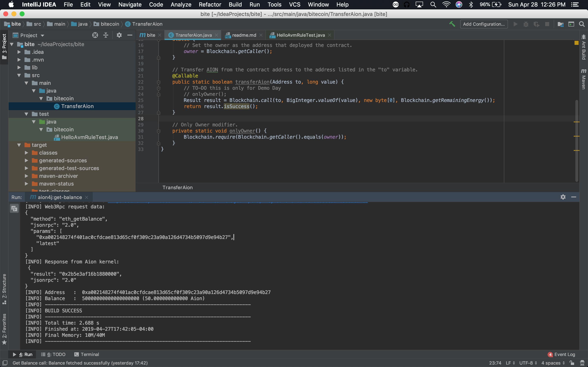Open Project panel settings gear
The height and width of the screenshot is (367, 588).
pos(119,35)
